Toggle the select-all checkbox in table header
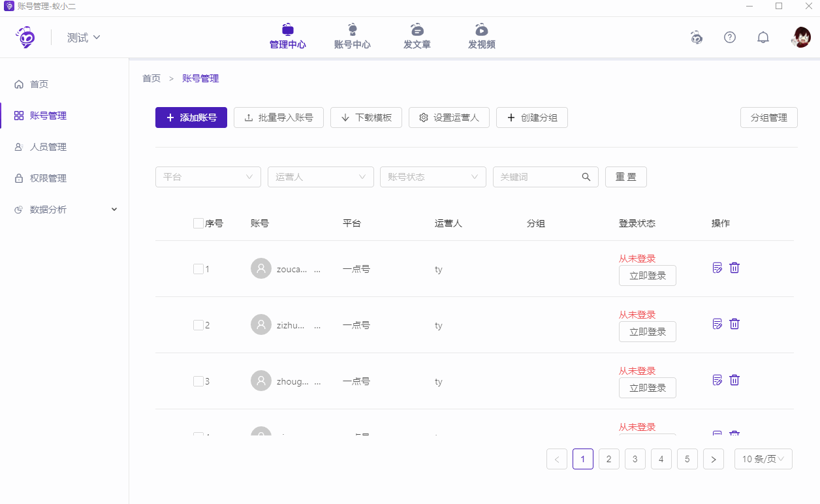 (198, 223)
